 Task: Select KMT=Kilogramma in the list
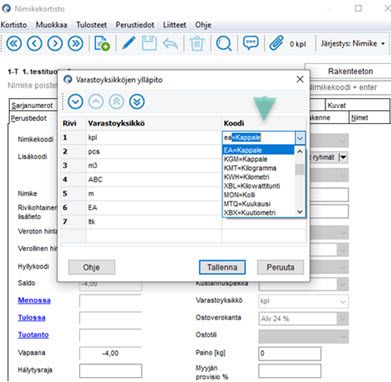click(x=259, y=168)
